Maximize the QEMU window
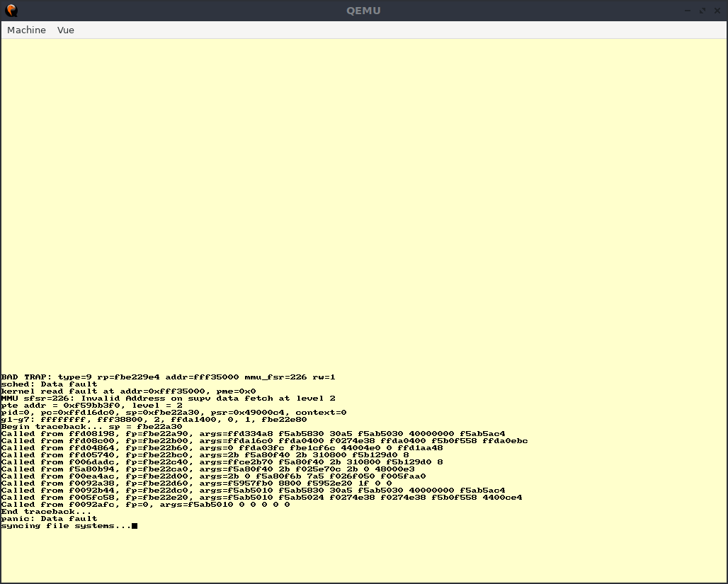 click(703, 10)
